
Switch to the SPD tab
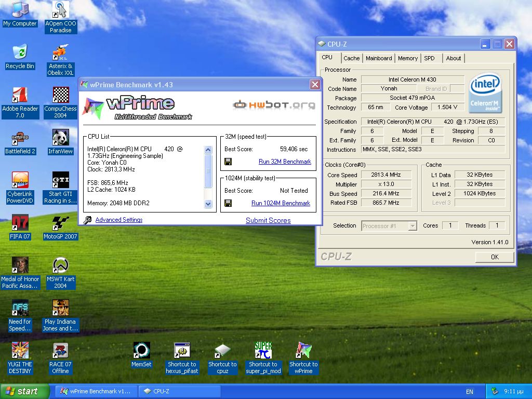(x=429, y=58)
